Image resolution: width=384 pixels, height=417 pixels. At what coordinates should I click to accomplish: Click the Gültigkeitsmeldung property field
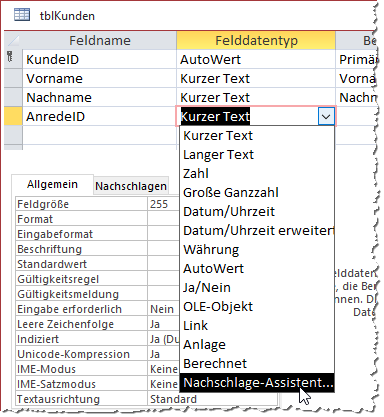pyautogui.click(x=164, y=294)
